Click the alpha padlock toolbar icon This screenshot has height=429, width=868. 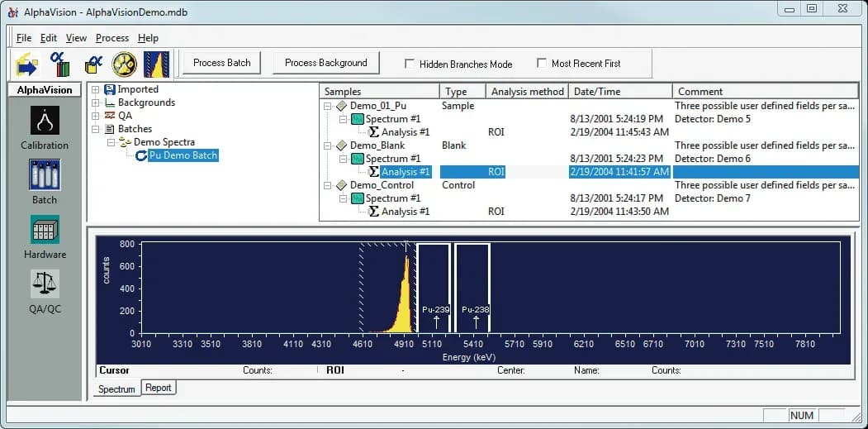pyautogui.click(x=93, y=64)
